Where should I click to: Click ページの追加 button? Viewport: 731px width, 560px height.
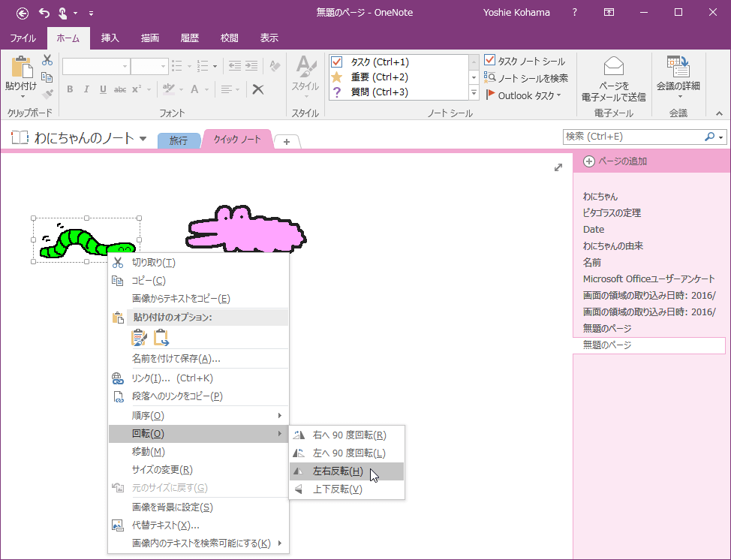click(x=615, y=161)
